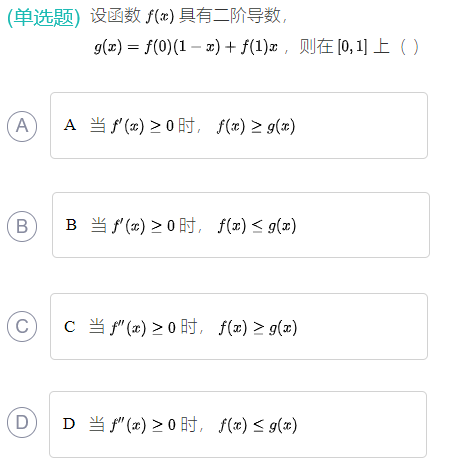The height and width of the screenshot is (474, 458).
Task: Click the f″(x) ≥ 0 condition in option D
Action: (x=143, y=425)
